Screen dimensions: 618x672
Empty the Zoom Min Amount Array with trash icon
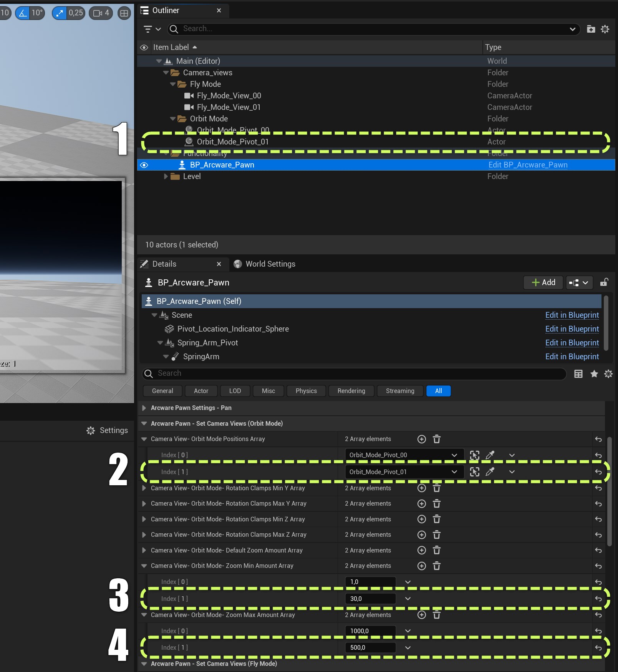437,566
